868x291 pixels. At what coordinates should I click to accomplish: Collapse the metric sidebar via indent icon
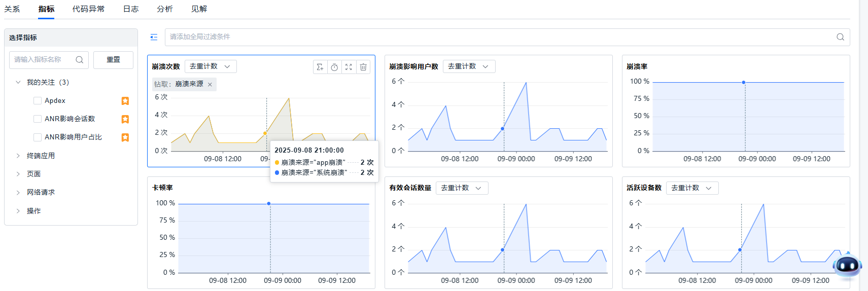pos(154,37)
